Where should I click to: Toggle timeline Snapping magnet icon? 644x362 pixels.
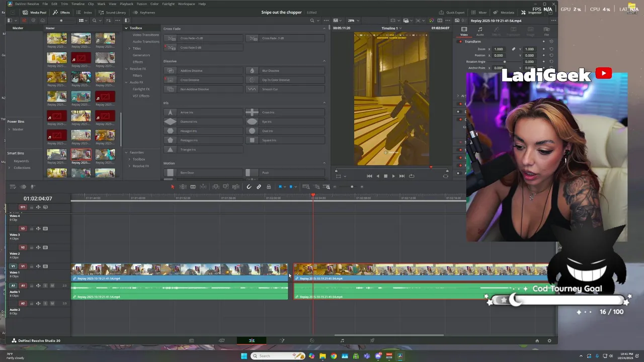[x=249, y=187]
